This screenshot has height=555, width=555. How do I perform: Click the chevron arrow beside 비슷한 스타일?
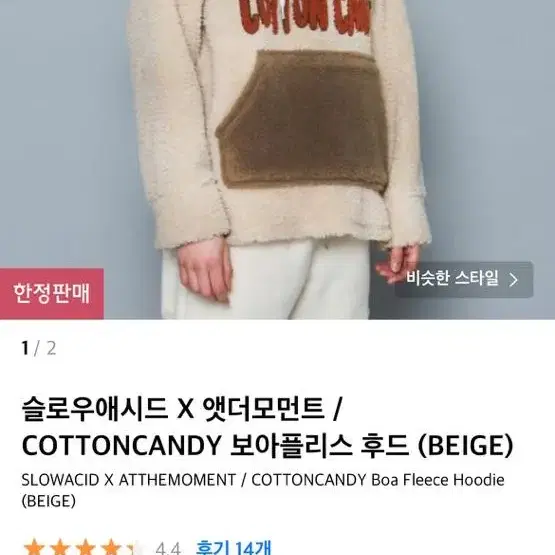click(514, 280)
